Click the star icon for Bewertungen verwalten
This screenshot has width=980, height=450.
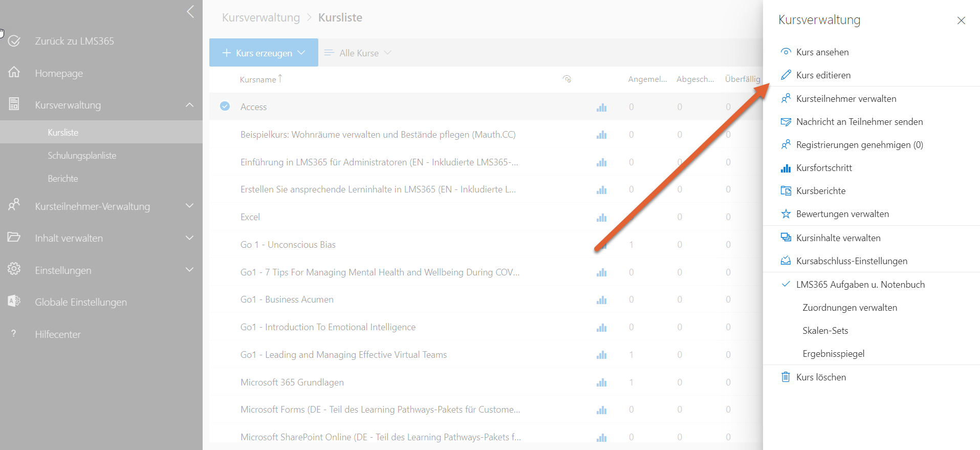786,214
